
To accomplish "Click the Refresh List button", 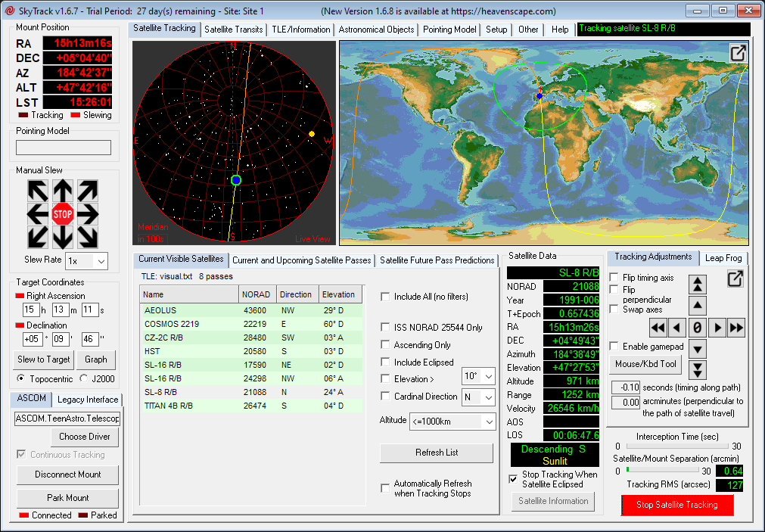I will coord(436,453).
